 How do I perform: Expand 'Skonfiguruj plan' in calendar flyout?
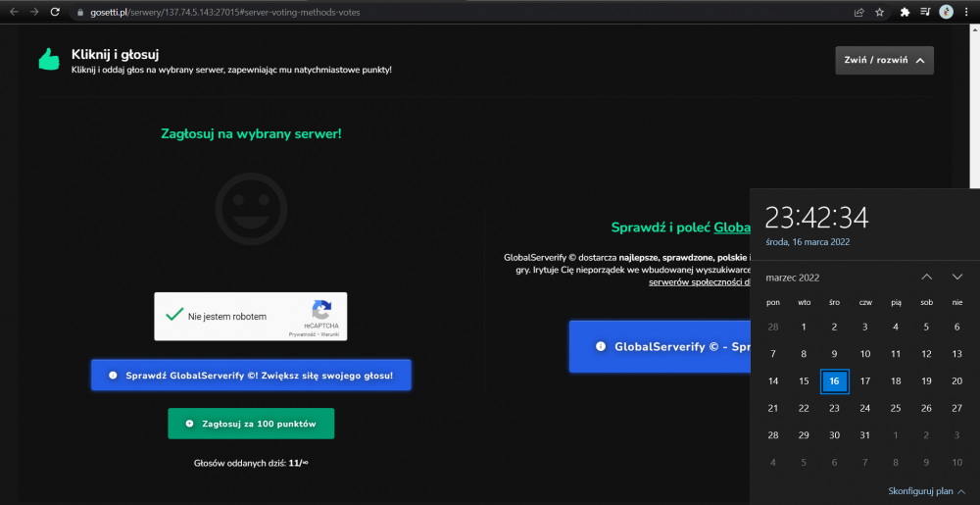coord(926,491)
